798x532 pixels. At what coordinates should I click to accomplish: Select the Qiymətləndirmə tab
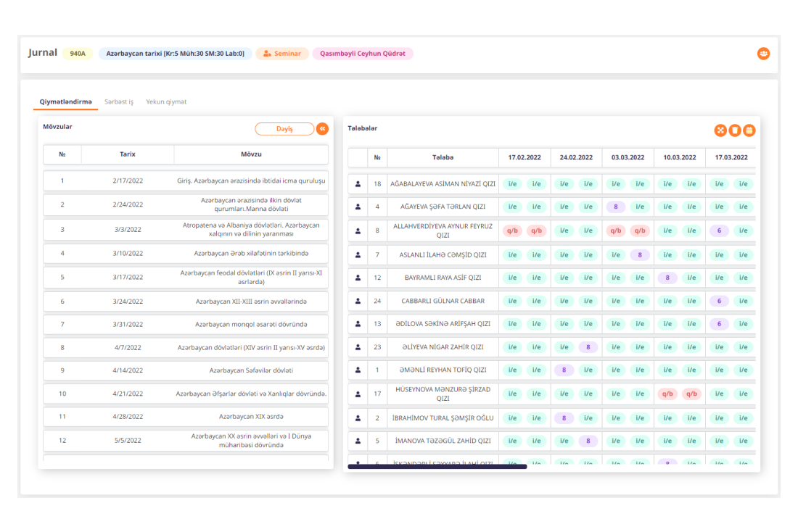[66, 102]
